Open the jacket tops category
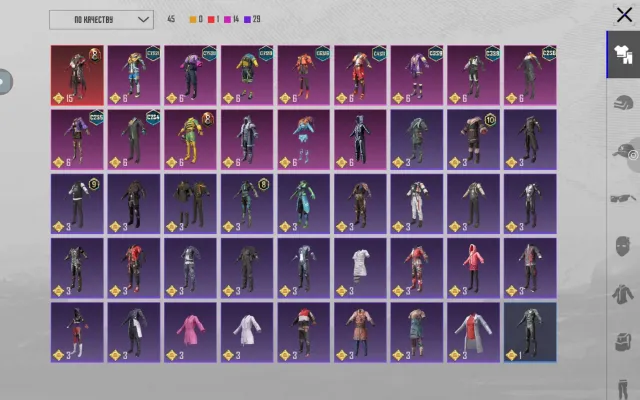This screenshot has height=400, width=640. pos(623,294)
